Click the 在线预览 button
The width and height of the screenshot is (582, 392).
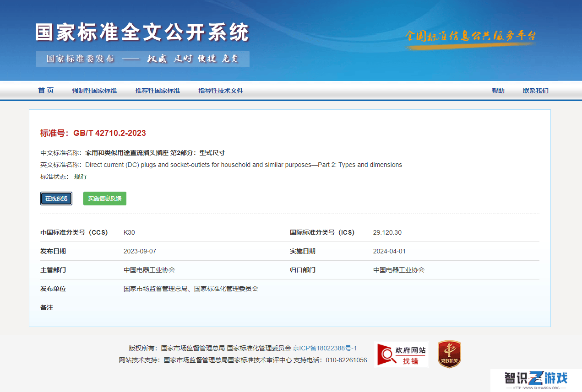click(56, 199)
